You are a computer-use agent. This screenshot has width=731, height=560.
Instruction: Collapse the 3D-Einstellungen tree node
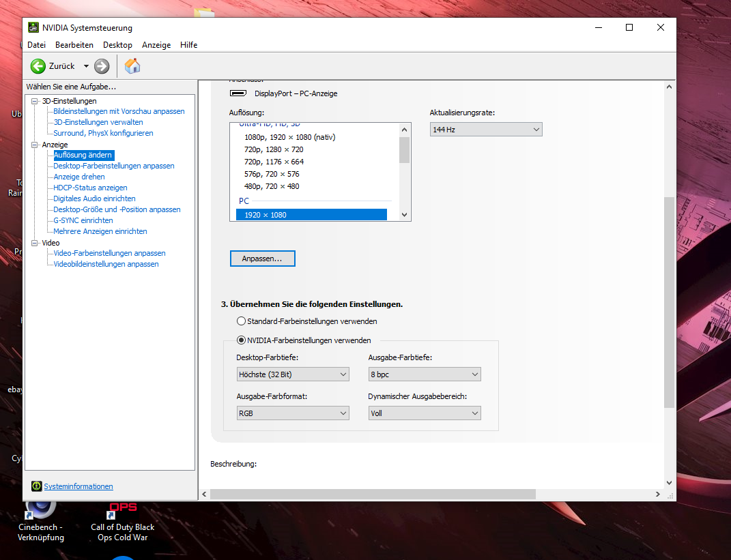(35, 101)
